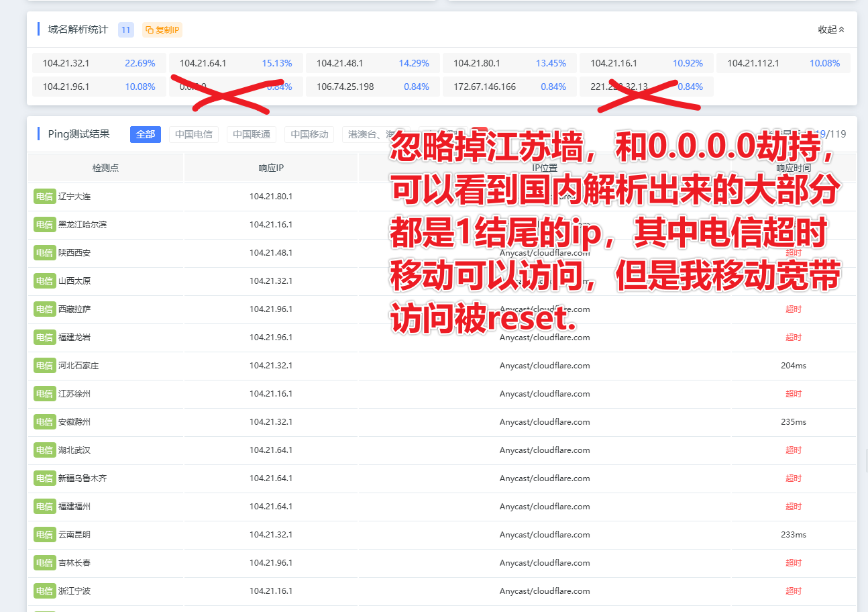The width and height of the screenshot is (868, 612).
Task: Click the 电信 tag beside 安徽滁州
Action: coord(44,422)
